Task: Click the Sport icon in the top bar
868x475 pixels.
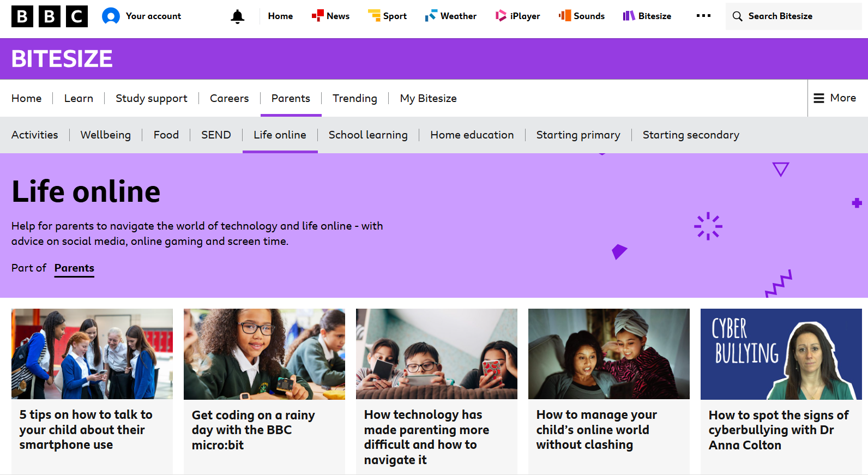Action: [374, 16]
